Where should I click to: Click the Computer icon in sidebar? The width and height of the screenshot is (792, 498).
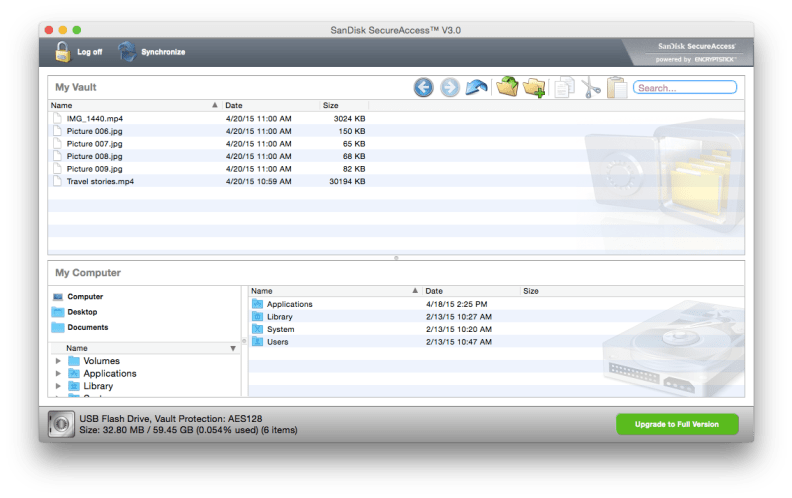[58, 297]
